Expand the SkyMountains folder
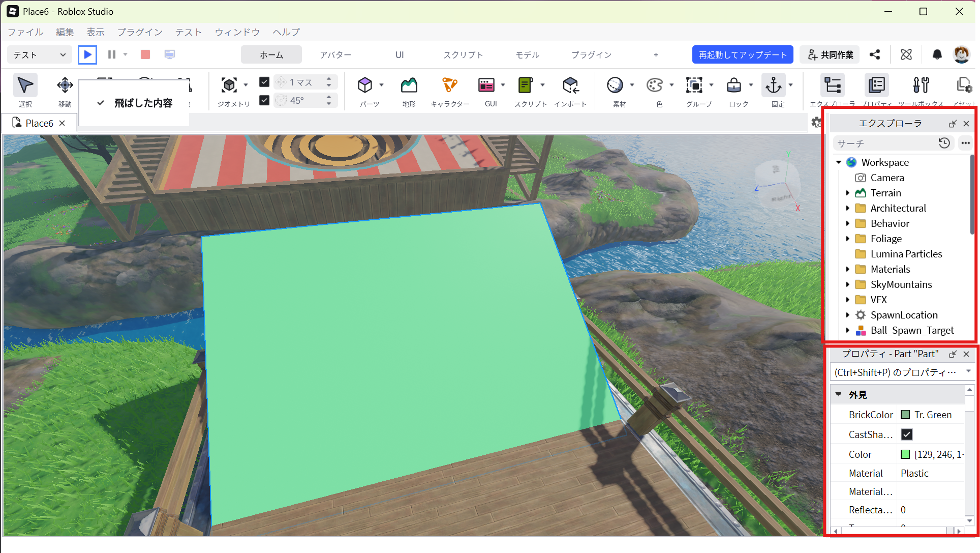This screenshot has height=553, width=980. click(848, 284)
